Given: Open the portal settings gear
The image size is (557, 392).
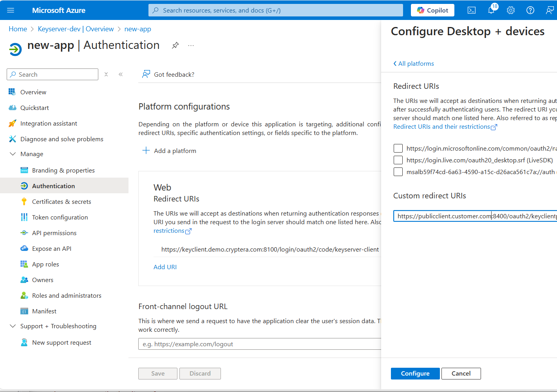Looking at the screenshot, I should coord(511,10).
